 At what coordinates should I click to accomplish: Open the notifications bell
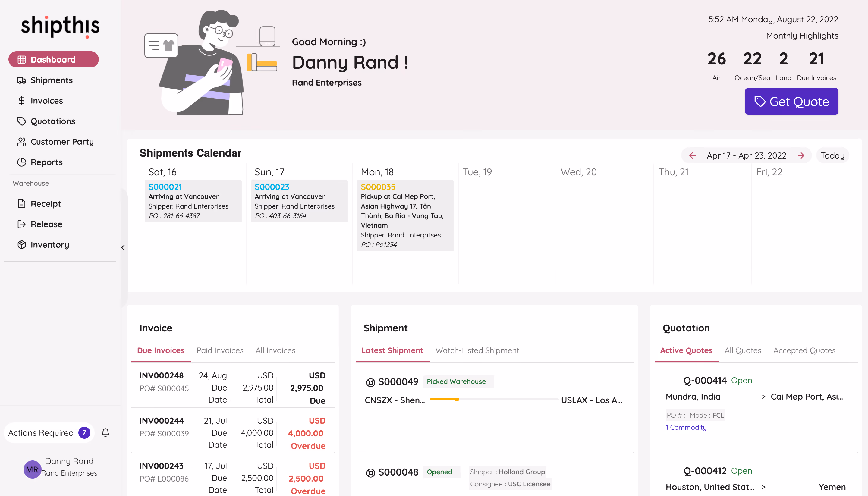(105, 433)
